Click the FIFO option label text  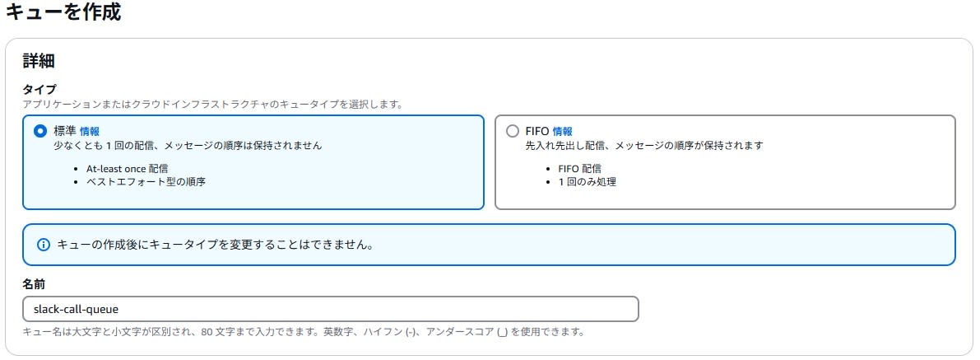537,132
